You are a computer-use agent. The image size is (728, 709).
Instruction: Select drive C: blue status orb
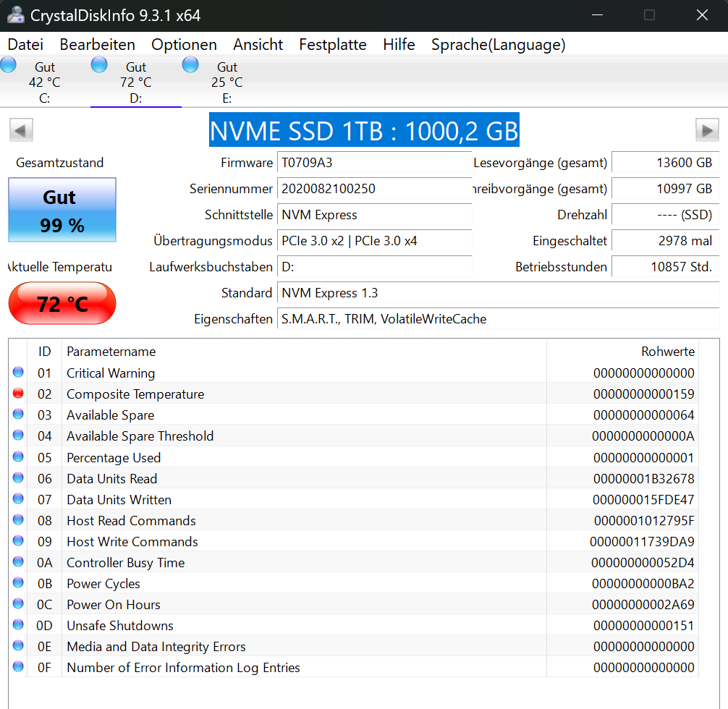pos(8,64)
